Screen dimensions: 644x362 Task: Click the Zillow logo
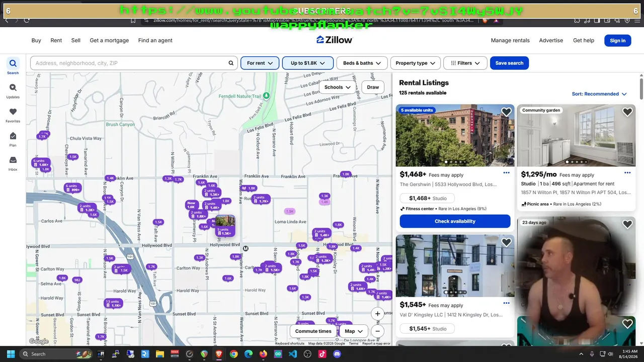tap(335, 40)
